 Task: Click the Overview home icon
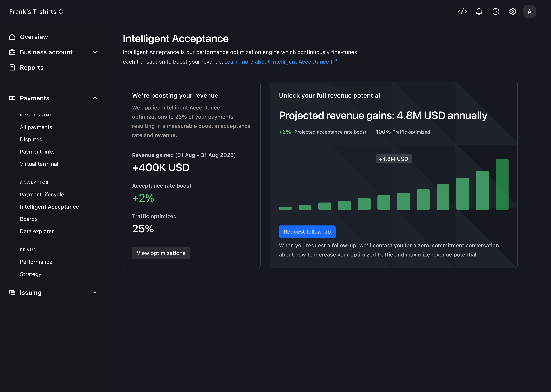tap(12, 37)
